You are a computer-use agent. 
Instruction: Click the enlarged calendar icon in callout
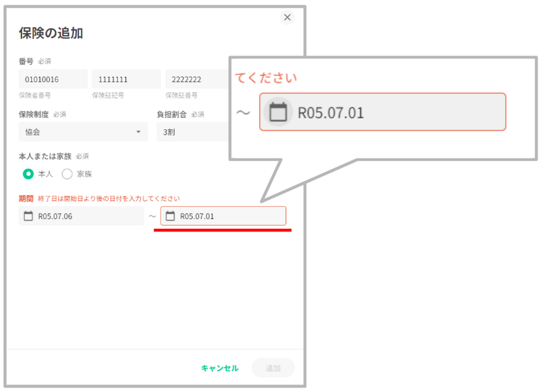click(278, 112)
